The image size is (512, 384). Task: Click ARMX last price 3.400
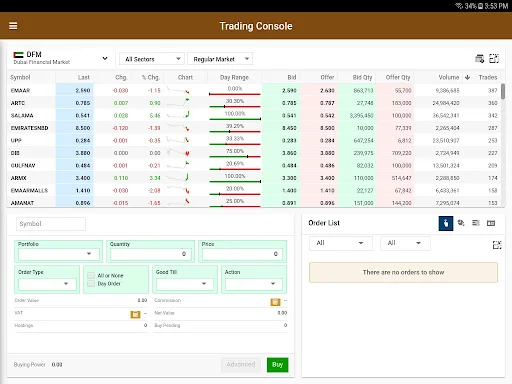click(83, 178)
